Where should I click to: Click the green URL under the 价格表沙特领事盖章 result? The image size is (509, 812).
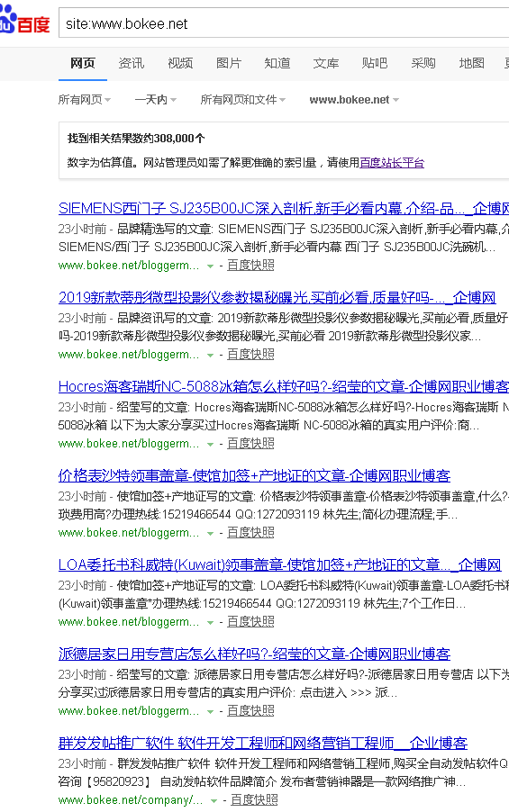(x=129, y=532)
